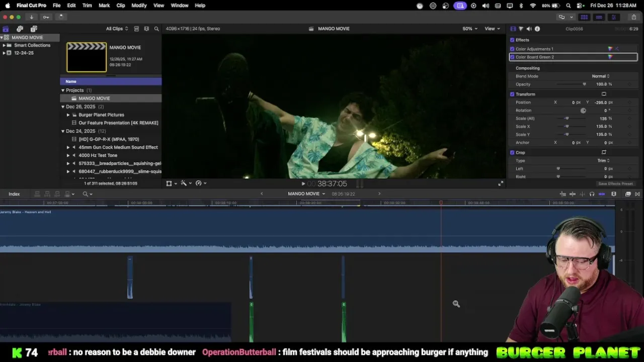The image size is (644, 362).
Task: Click the browser search magnifier icon
Action: [x=156, y=29]
